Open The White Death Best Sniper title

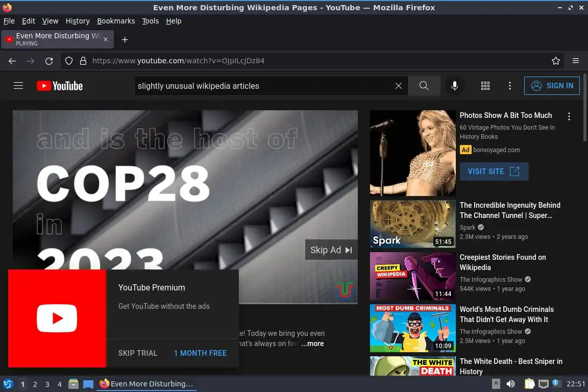point(511,366)
